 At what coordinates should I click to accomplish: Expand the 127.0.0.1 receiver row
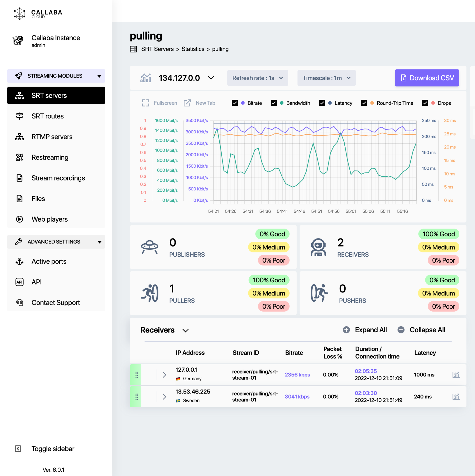164,375
